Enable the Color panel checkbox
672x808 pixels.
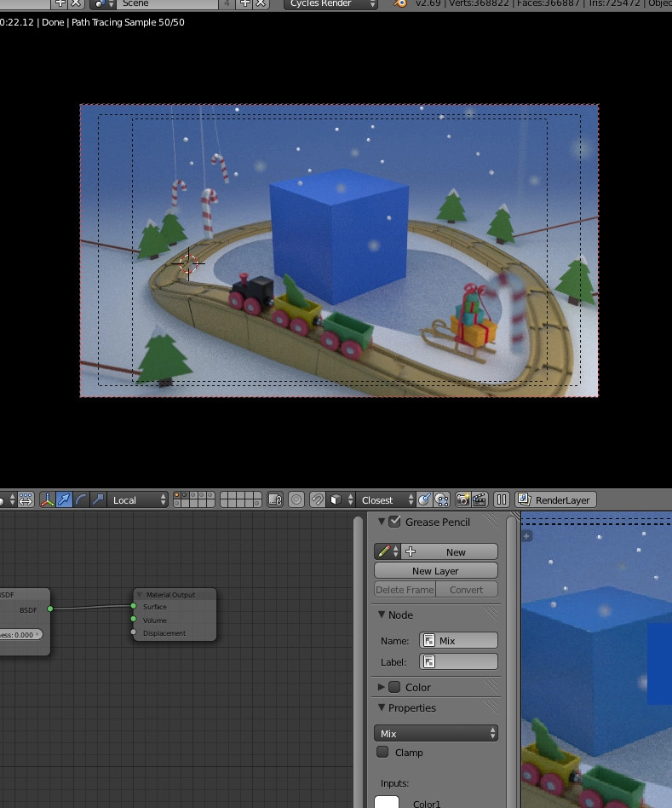click(394, 687)
